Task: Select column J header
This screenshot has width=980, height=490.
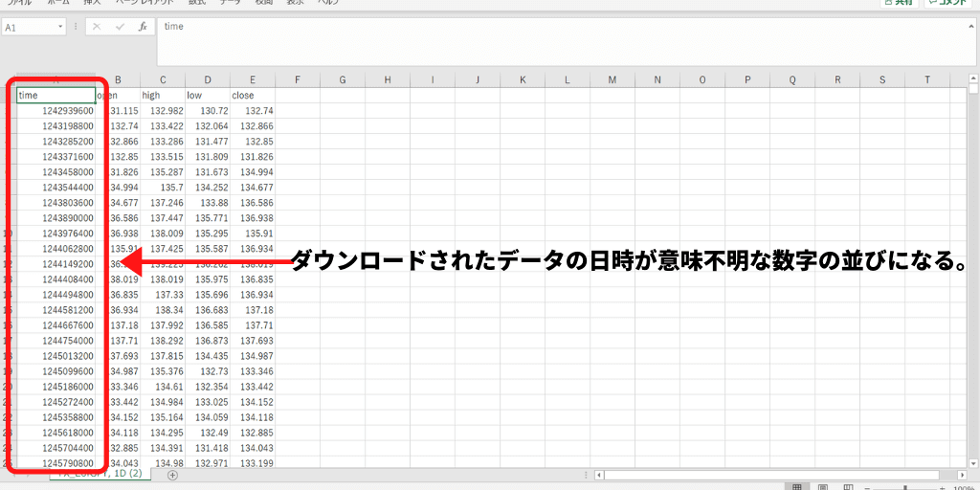Action: (478, 80)
